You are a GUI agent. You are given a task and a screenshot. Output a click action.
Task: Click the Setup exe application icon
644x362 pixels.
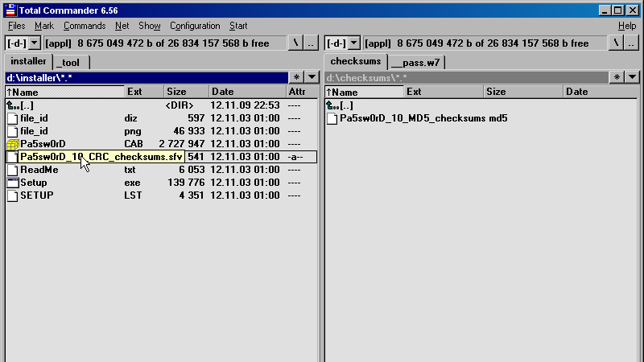(x=13, y=183)
